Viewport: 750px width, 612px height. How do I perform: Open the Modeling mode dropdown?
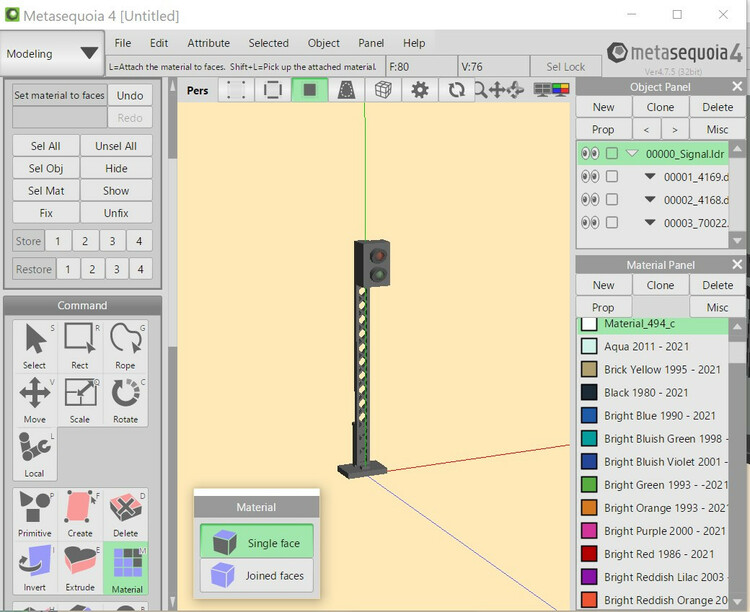52,54
